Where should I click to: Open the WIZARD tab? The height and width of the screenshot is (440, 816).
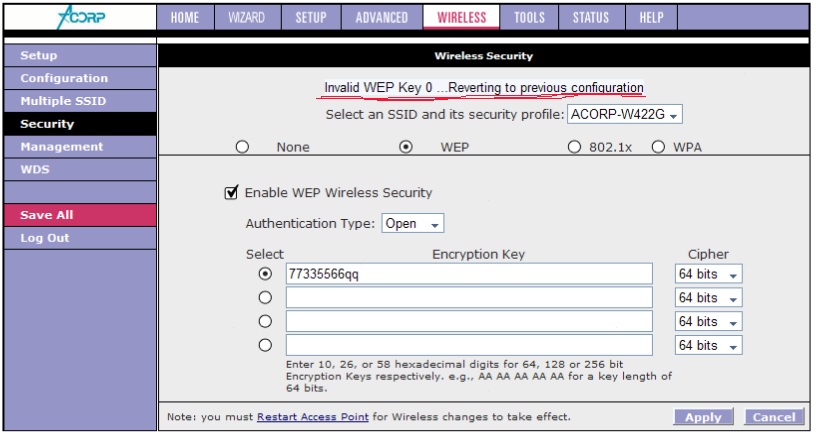(x=245, y=17)
